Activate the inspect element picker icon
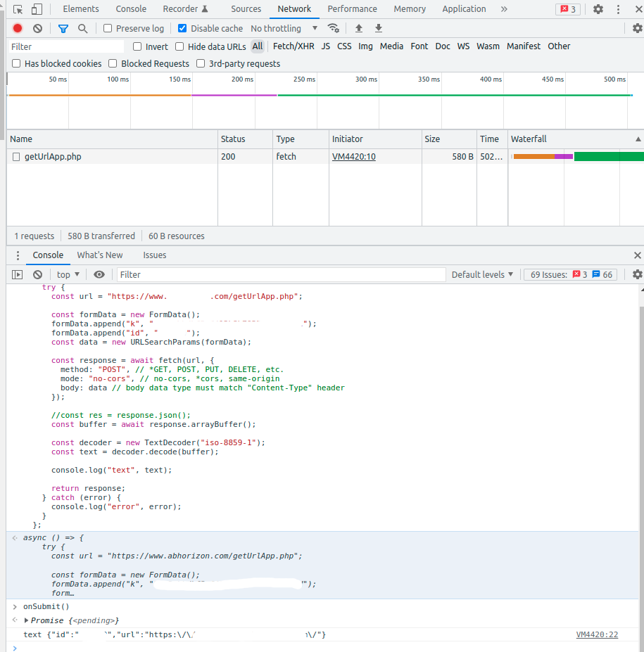Viewport: 644px width, 652px height. pyautogui.click(x=18, y=9)
